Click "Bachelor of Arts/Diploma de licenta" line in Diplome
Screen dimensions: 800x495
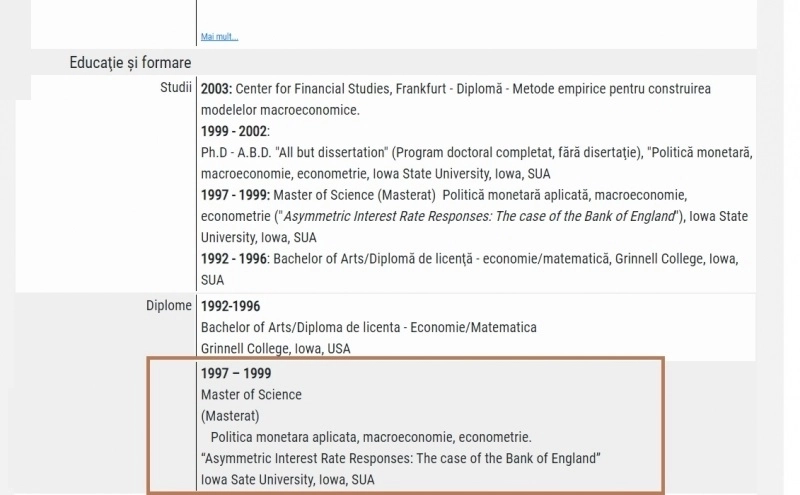(x=368, y=327)
